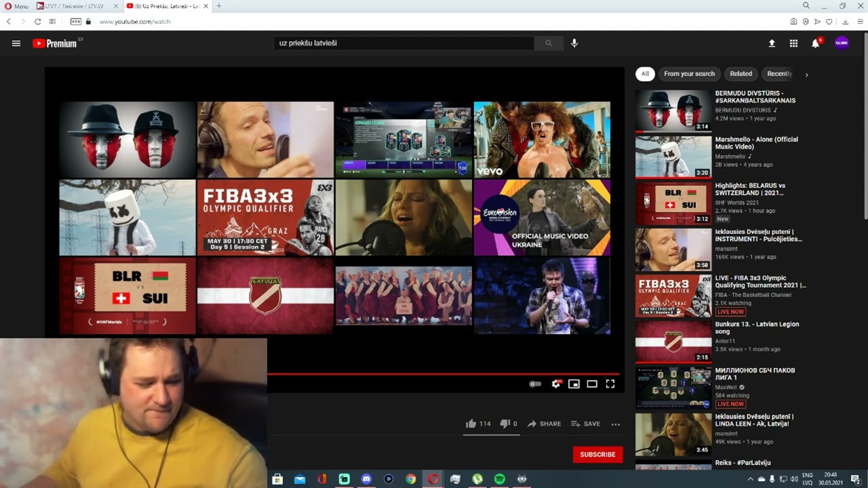Open the player settings gear
The width and height of the screenshot is (868, 488).
tap(556, 384)
